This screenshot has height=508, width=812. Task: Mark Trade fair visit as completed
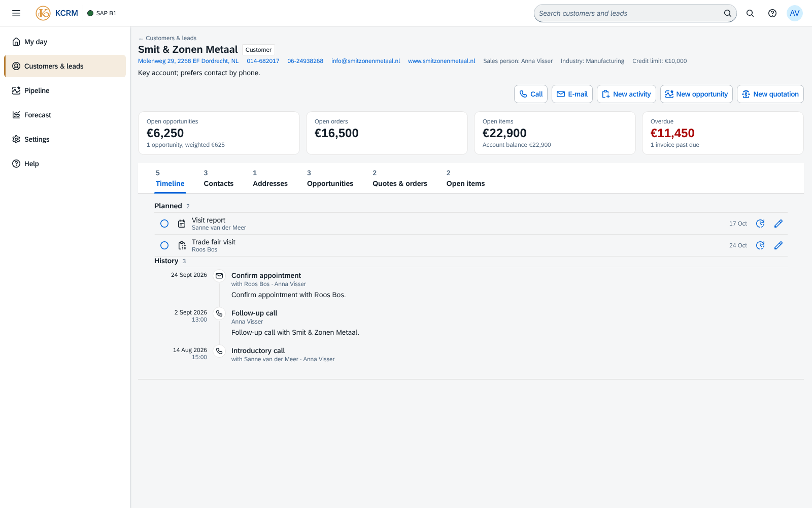point(164,245)
